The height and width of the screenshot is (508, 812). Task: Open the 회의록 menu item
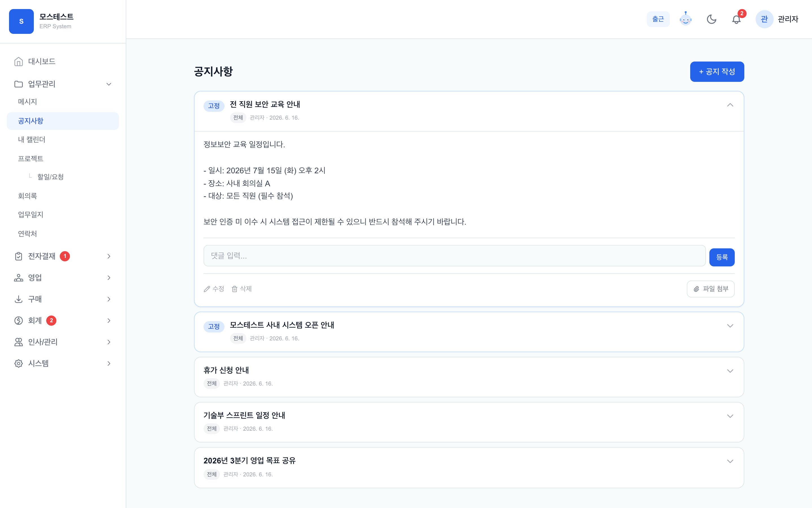(63, 196)
